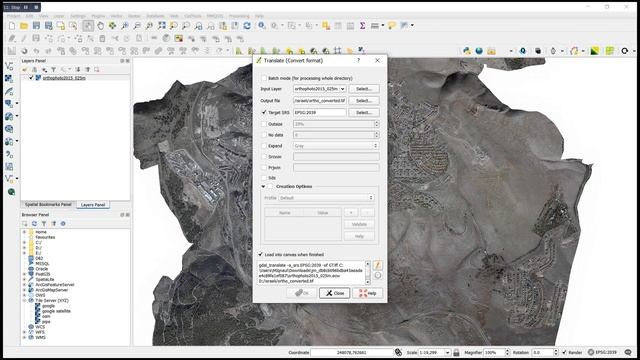Click the Target SRS input field
Screen dimensions: 640x360
point(320,112)
